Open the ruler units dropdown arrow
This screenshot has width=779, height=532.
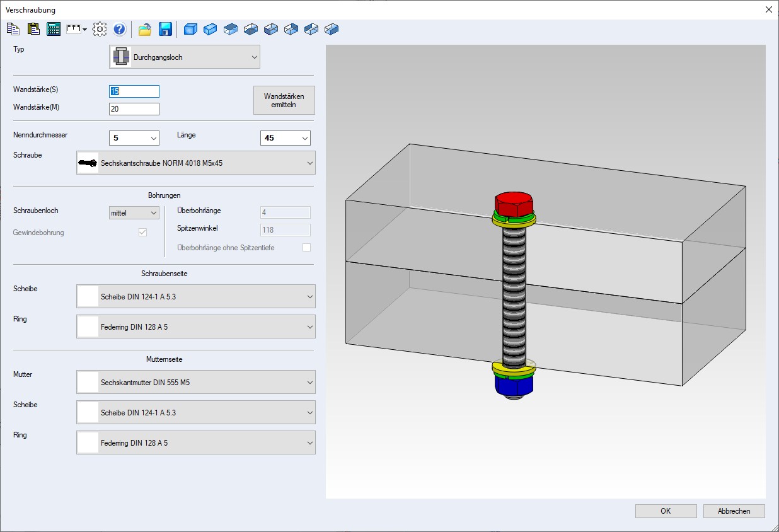[x=84, y=30]
